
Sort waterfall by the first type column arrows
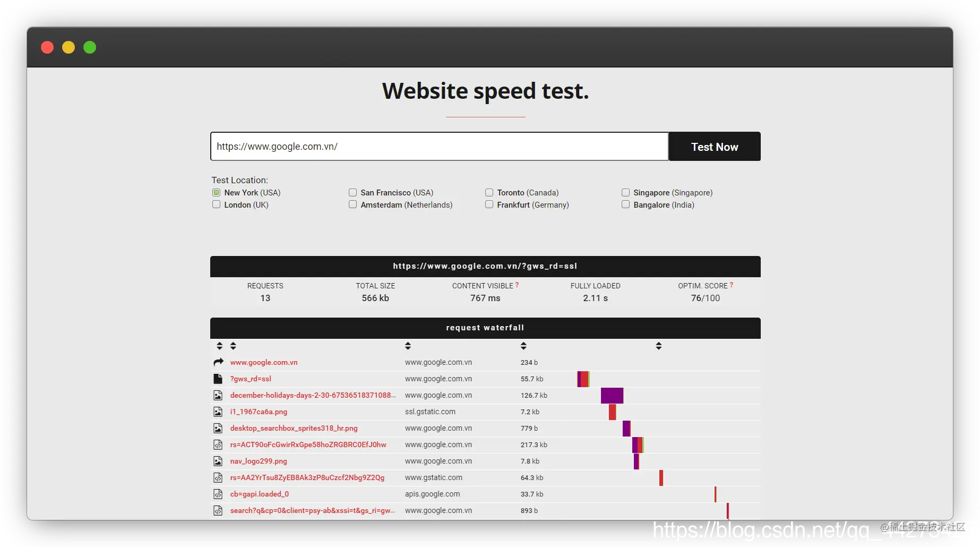tap(219, 346)
